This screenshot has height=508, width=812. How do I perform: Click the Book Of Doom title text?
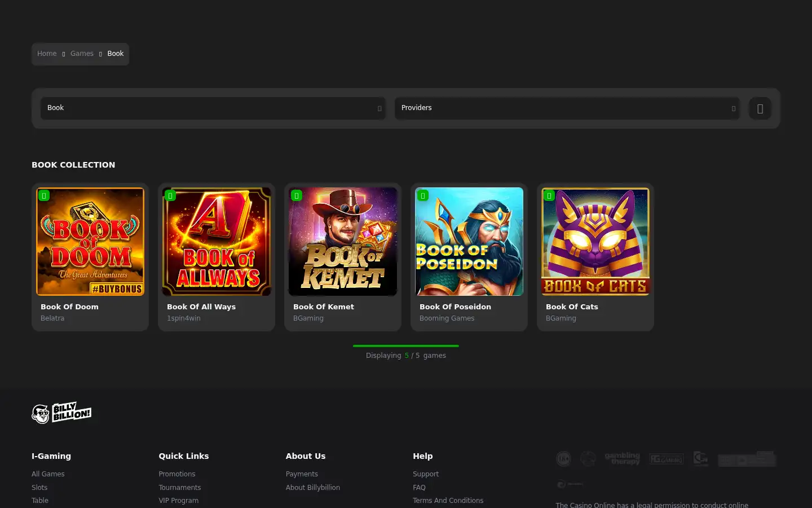69,307
